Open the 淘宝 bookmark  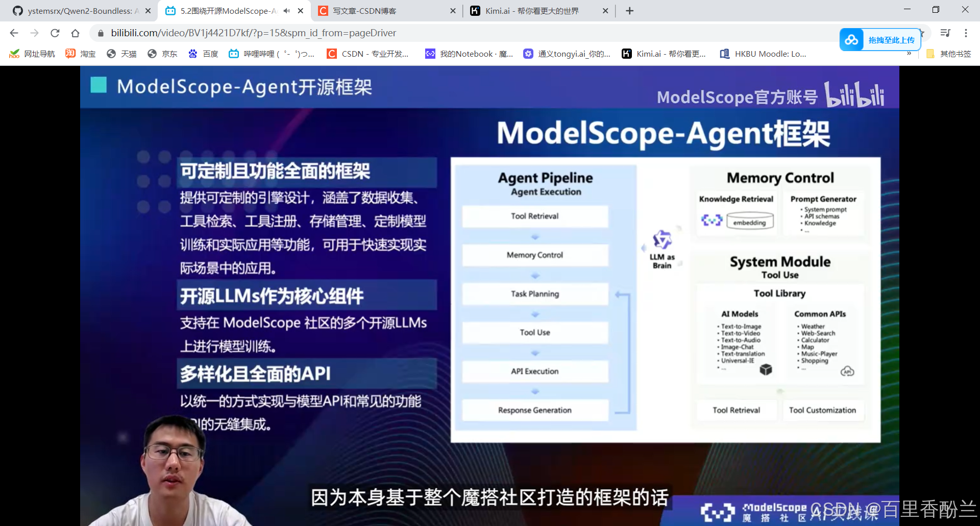81,54
